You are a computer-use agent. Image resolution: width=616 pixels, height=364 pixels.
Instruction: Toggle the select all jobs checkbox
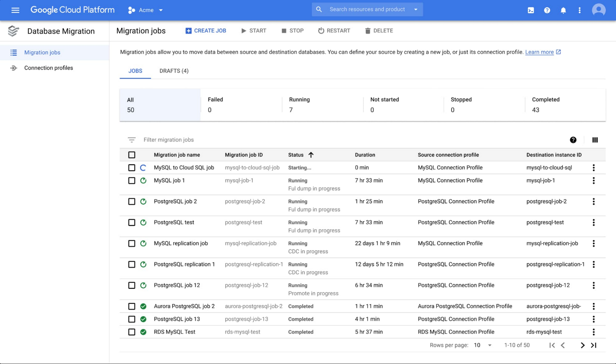132,155
